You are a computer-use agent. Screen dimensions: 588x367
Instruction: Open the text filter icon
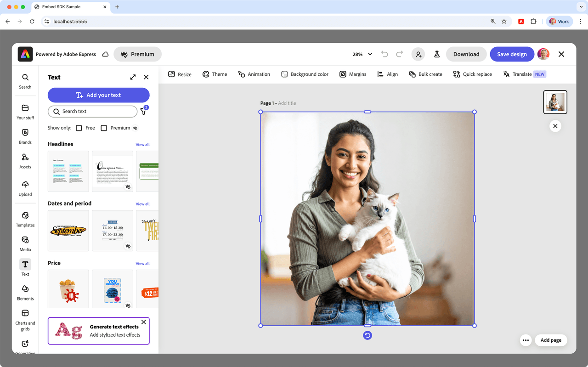[x=143, y=112]
